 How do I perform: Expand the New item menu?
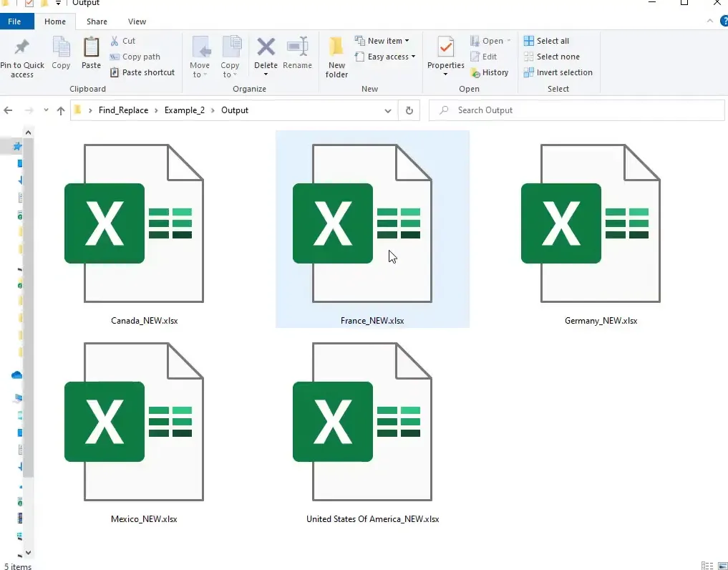coord(407,41)
